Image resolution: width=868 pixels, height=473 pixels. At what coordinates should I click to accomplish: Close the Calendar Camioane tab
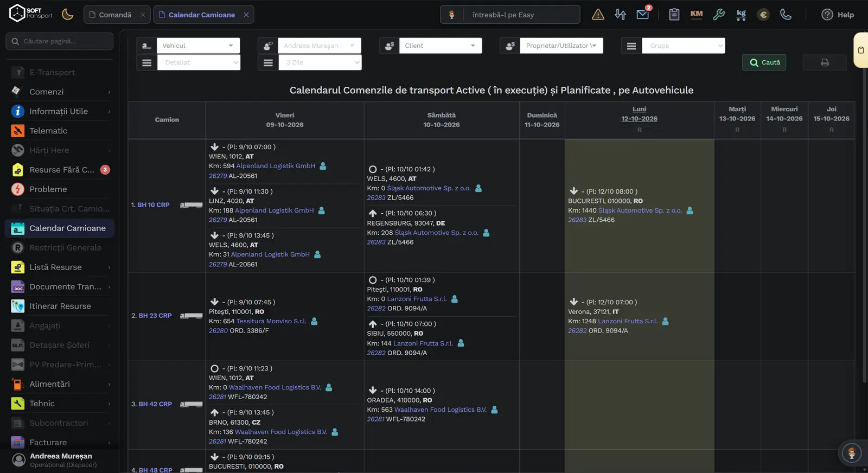[x=246, y=15]
